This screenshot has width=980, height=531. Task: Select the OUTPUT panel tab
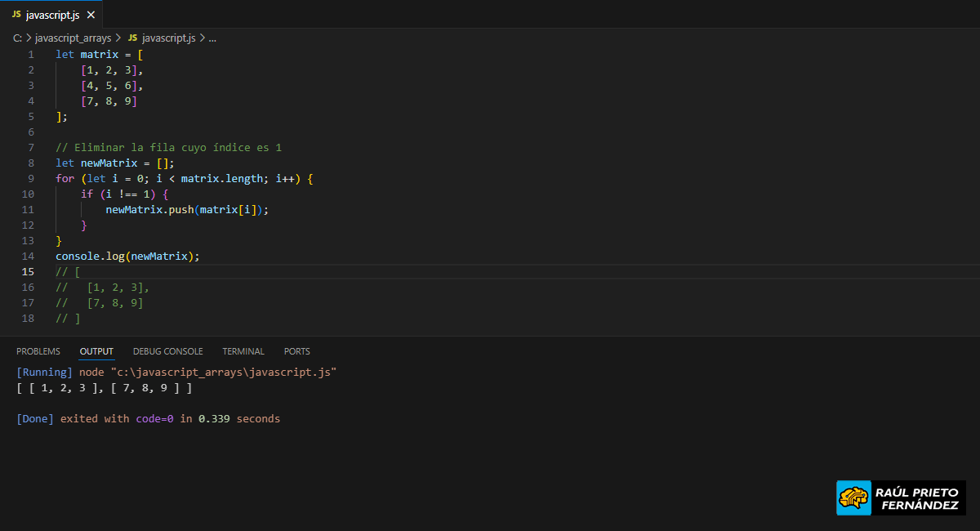click(x=96, y=351)
